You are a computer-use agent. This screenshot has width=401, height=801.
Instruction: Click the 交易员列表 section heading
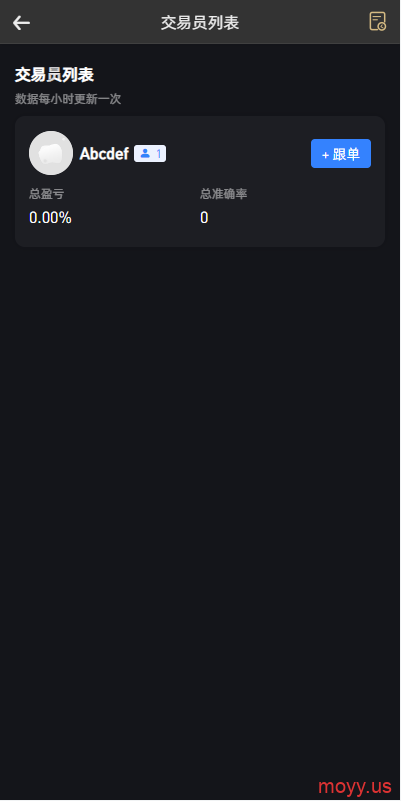54,75
